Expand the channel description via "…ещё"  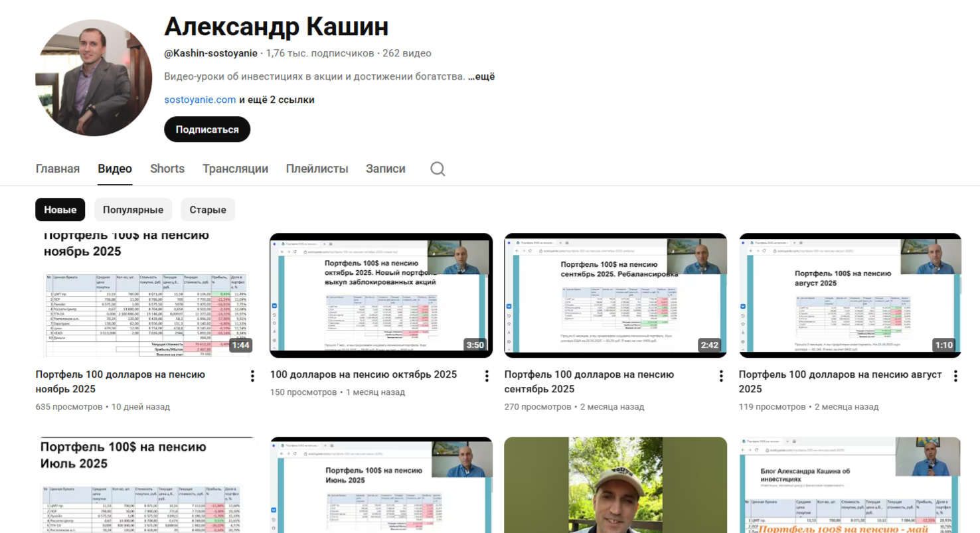tap(481, 76)
